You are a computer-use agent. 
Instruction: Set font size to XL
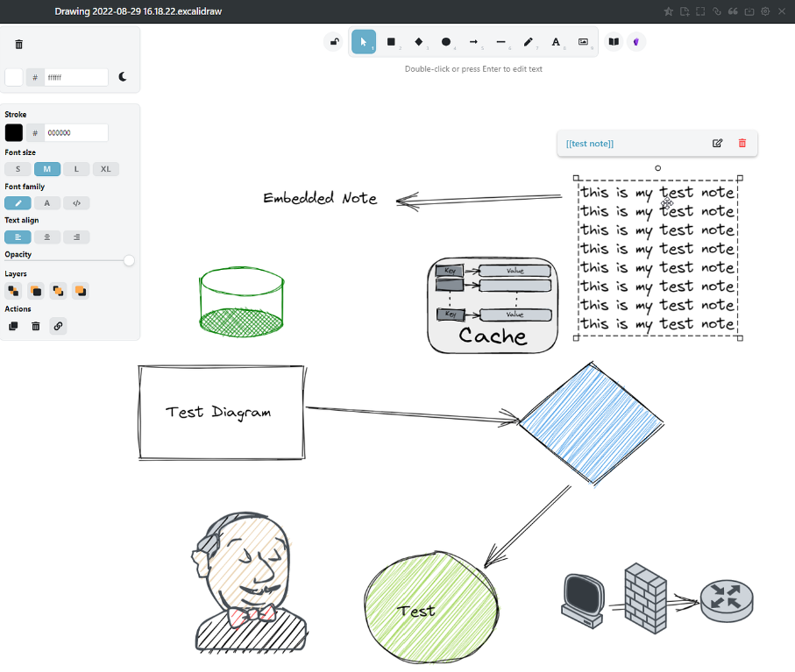click(105, 169)
